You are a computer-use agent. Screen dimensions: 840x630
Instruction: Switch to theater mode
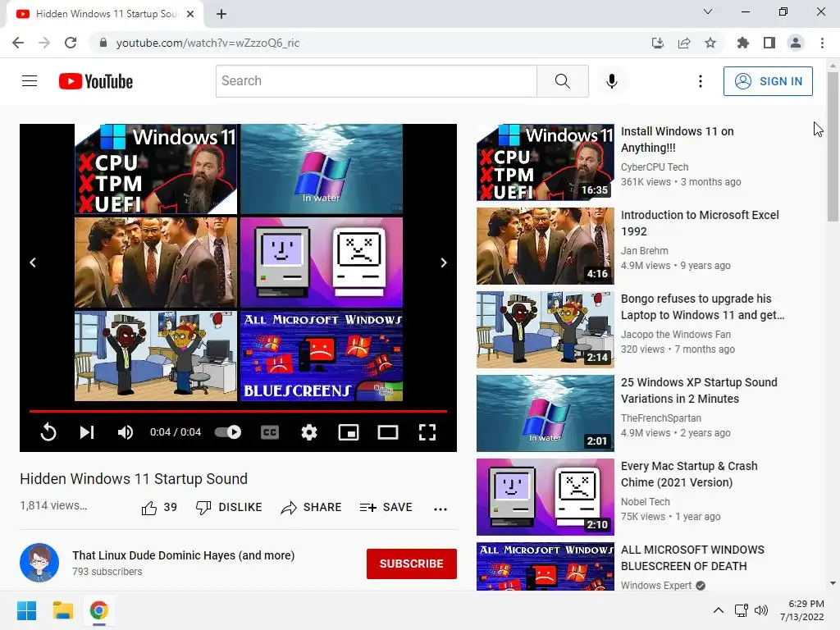388,431
